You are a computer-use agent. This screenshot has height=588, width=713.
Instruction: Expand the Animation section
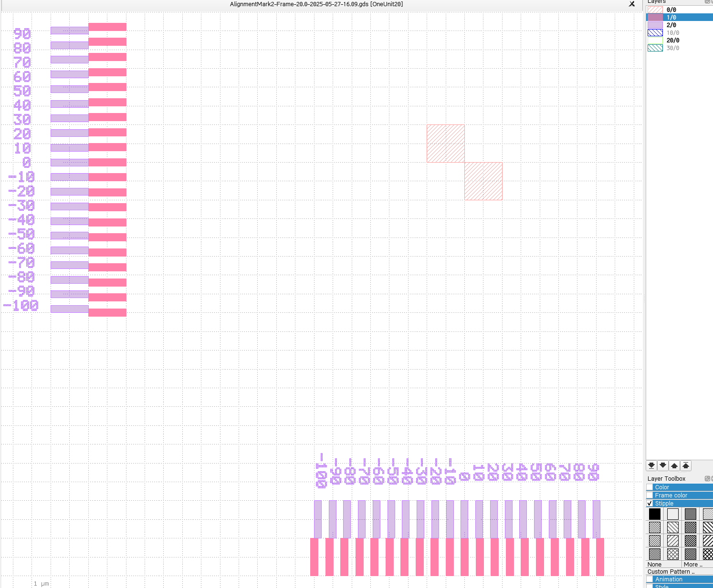click(x=650, y=579)
